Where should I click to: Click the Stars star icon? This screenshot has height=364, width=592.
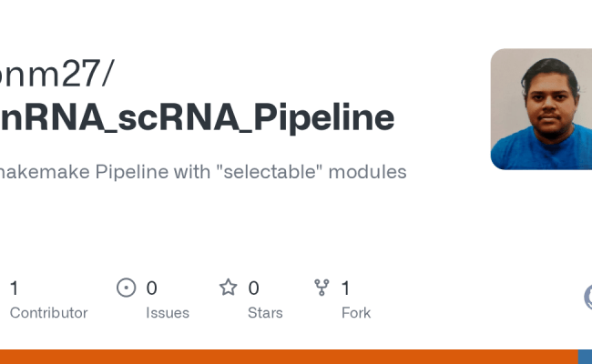(228, 288)
